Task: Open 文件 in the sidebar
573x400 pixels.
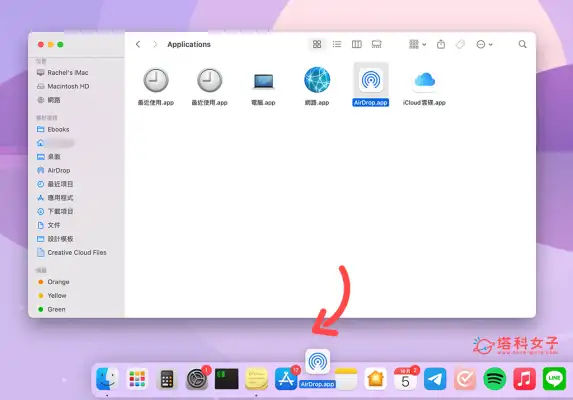Action: point(49,225)
